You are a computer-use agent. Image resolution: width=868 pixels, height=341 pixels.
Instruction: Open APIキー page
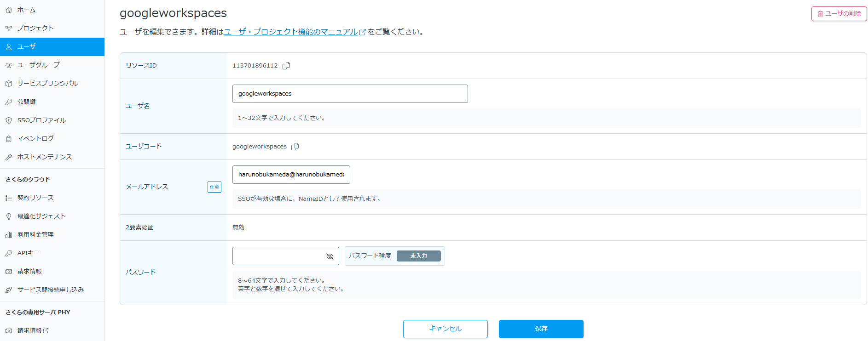(x=52, y=253)
